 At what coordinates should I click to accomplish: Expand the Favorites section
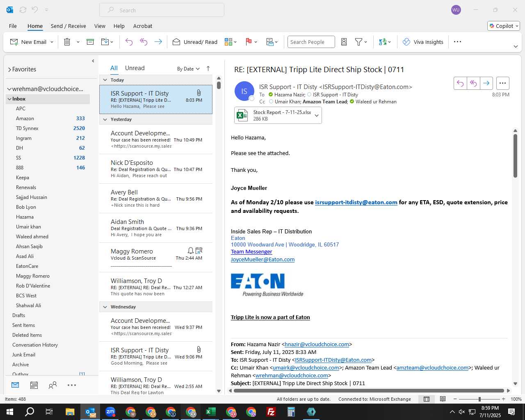(x=9, y=69)
